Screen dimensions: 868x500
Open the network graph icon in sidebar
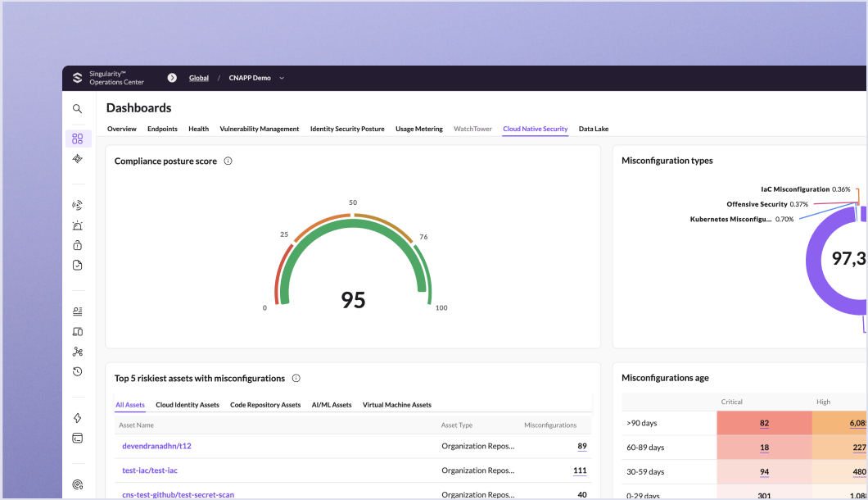77,352
